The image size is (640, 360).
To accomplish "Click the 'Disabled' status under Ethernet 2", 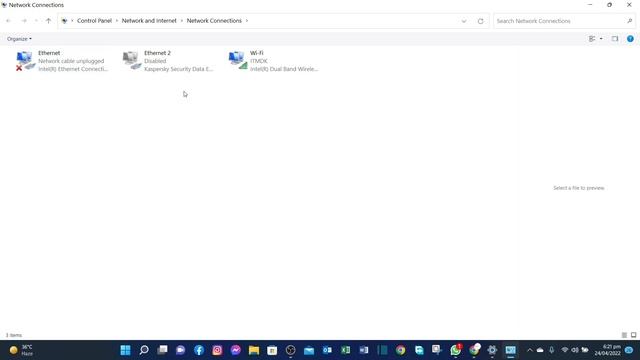I will coord(155,61).
